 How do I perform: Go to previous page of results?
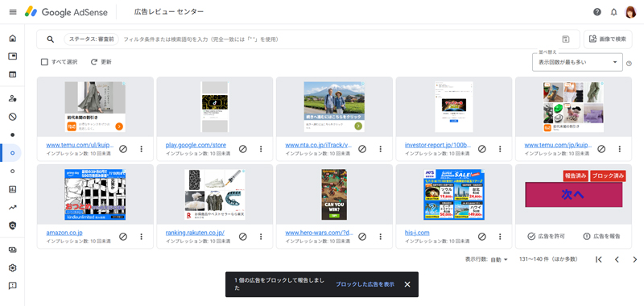pyautogui.click(x=617, y=259)
